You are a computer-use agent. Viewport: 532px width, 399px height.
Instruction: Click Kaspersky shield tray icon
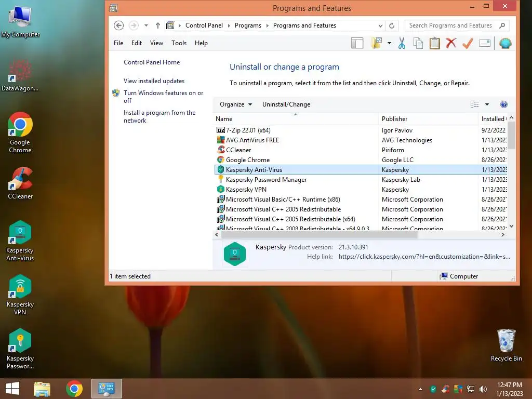pyautogui.click(x=433, y=389)
